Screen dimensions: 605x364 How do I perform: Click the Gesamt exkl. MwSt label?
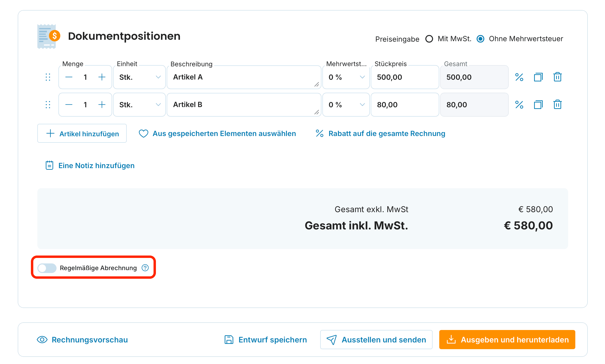371,209
